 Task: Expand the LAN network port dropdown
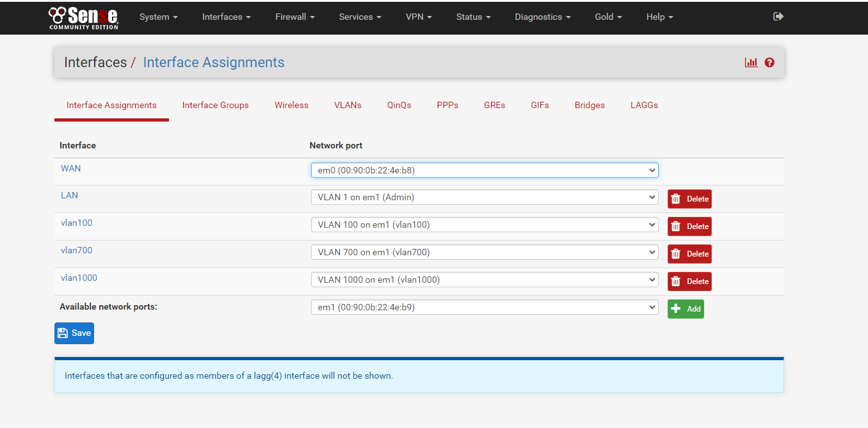point(485,197)
